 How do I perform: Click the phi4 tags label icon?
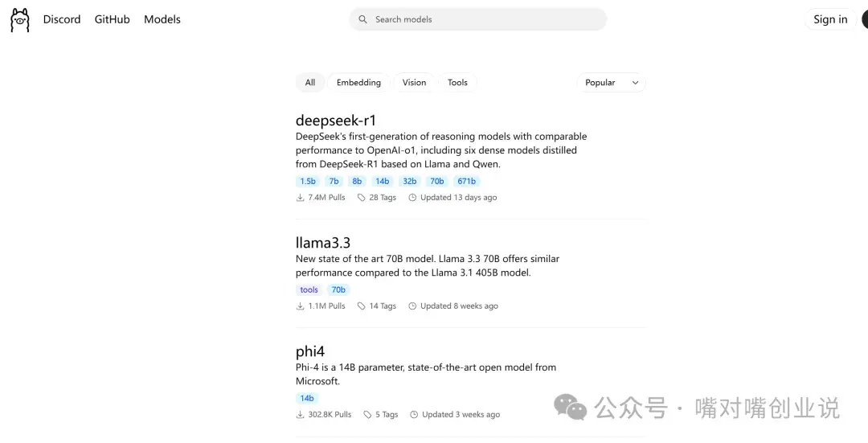click(x=367, y=415)
